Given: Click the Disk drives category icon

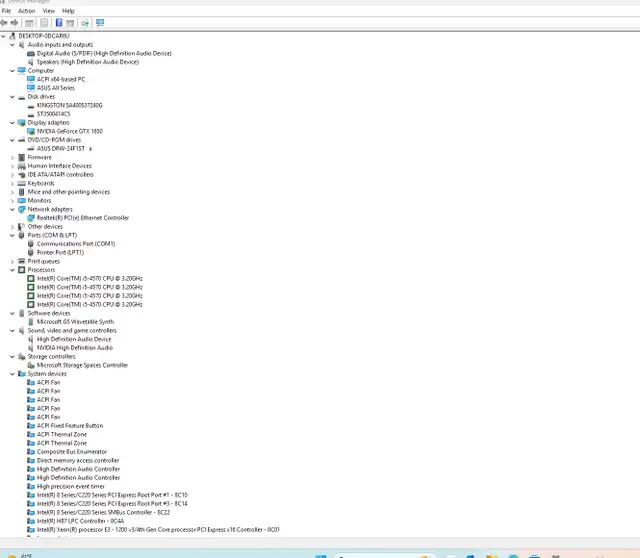Looking at the screenshot, I should [22, 97].
